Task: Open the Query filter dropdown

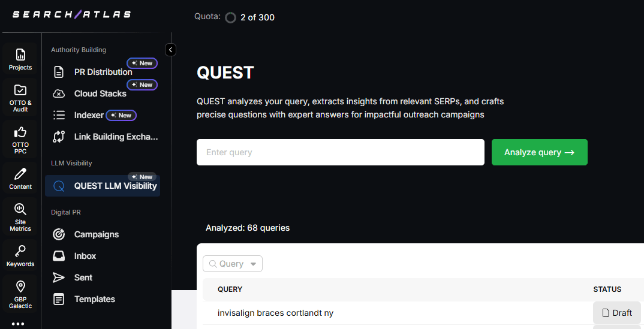Action: click(x=233, y=264)
